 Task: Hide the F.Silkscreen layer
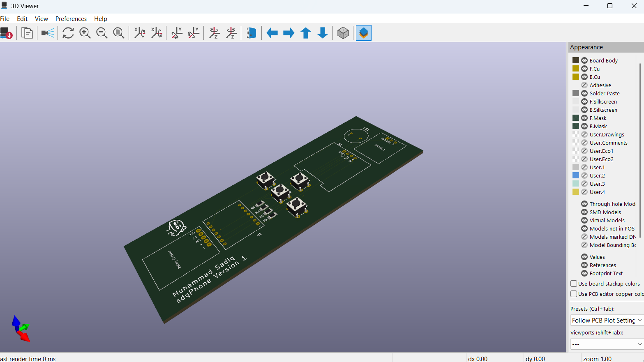tap(584, 101)
